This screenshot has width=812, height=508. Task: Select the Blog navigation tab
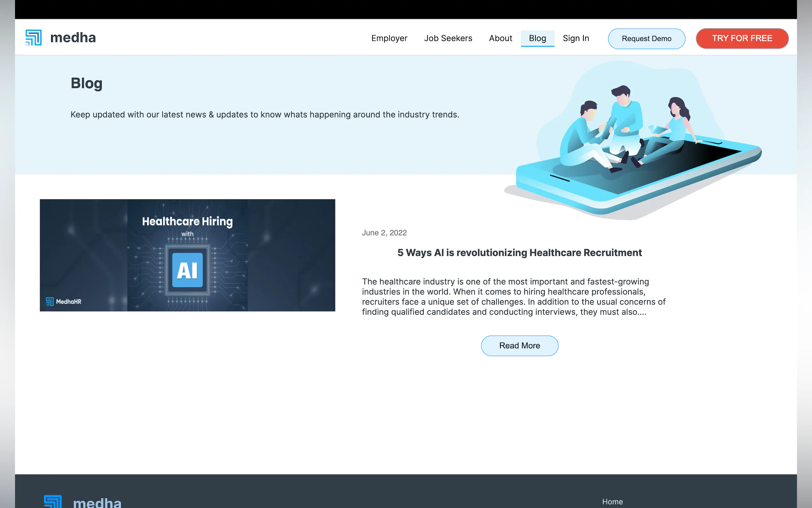coord(537,38)
